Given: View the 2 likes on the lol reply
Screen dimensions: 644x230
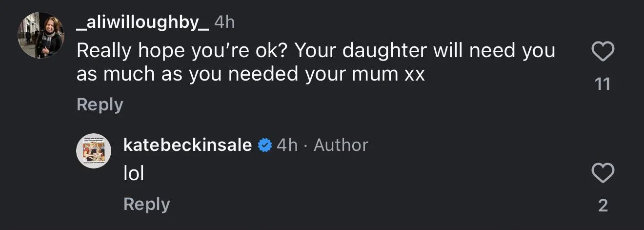Looking at the screenshot, I should tap(603, 206).
